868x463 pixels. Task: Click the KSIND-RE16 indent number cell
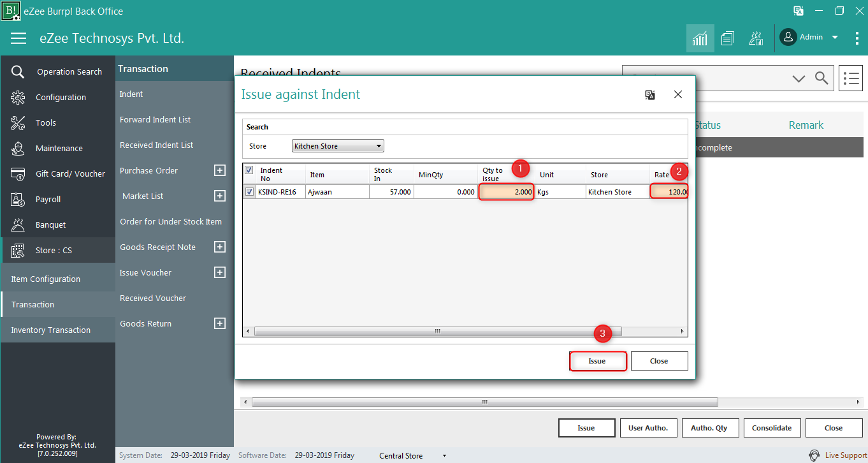coord(280,192)
